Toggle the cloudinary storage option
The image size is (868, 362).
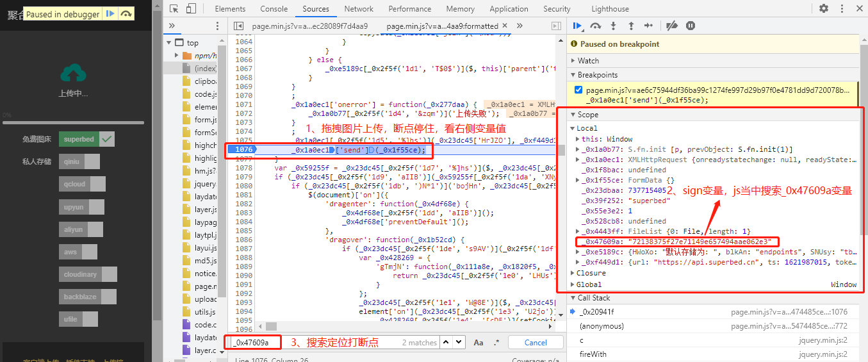88,274
